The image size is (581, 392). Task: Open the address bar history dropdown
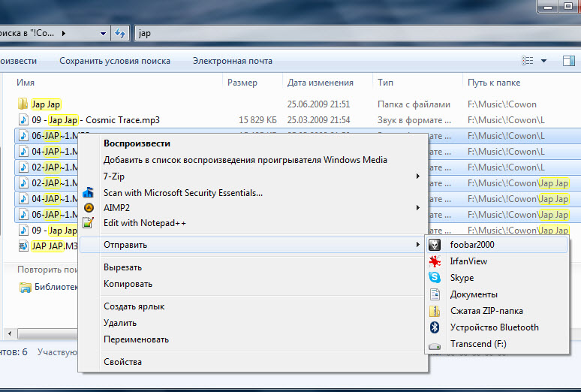(103, 34)
